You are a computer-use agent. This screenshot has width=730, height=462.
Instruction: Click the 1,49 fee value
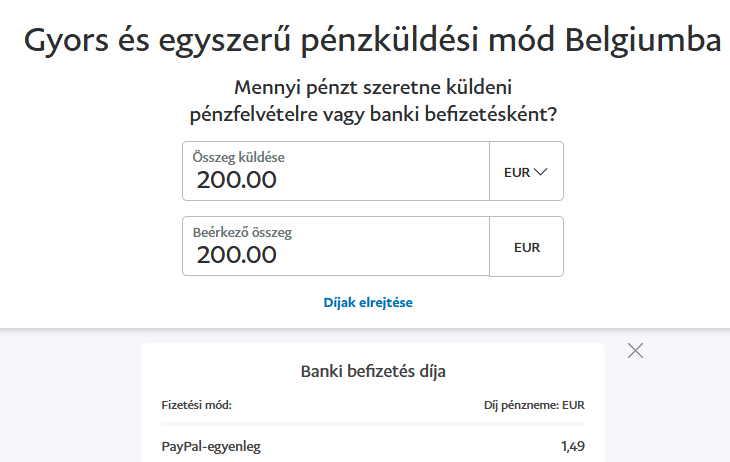(x=573, y=447)
